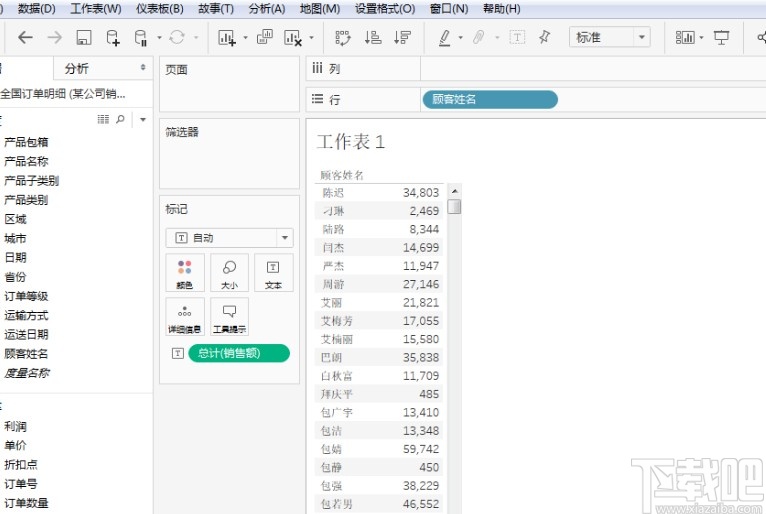Click the group members paperclip icon
Screen dimensions: 766x514
[479, 37]
